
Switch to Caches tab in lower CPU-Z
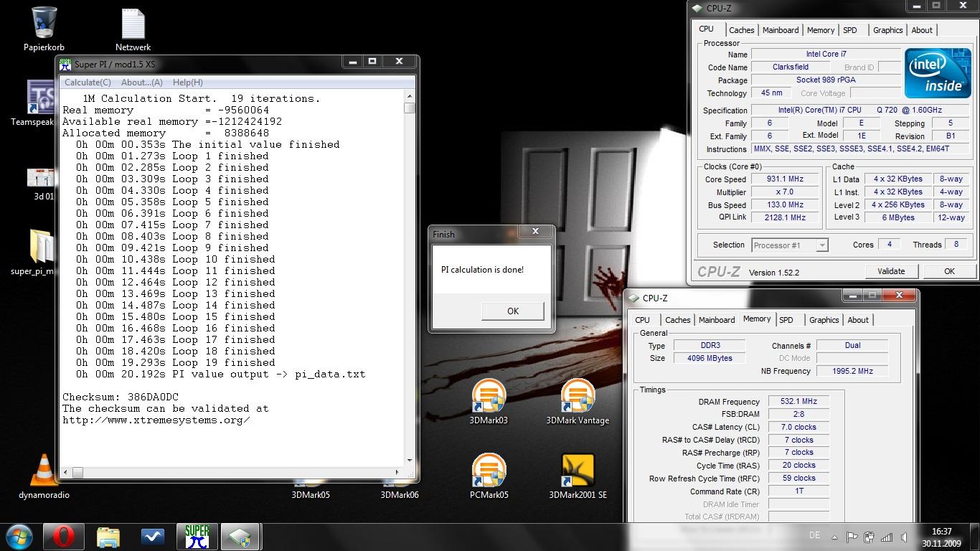pyautogui.click(x=677, y=320)
